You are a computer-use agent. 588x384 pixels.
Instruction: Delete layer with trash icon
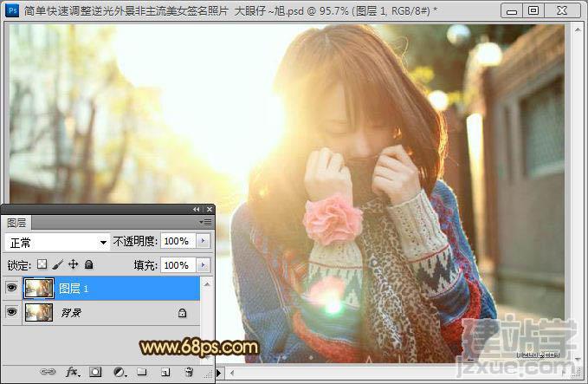[x=190, y=372]
